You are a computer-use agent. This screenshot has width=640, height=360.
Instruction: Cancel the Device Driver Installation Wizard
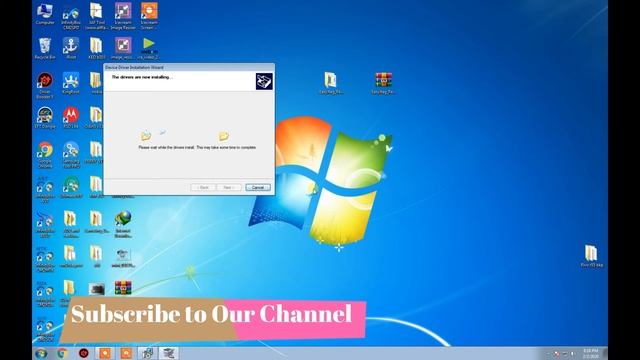coord(258,187)
